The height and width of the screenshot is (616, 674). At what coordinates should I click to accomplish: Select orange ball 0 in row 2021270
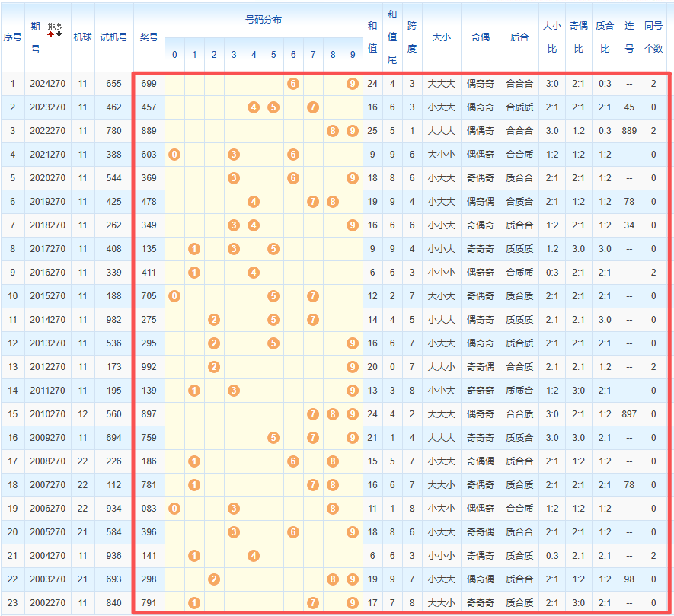coord(174,155)
